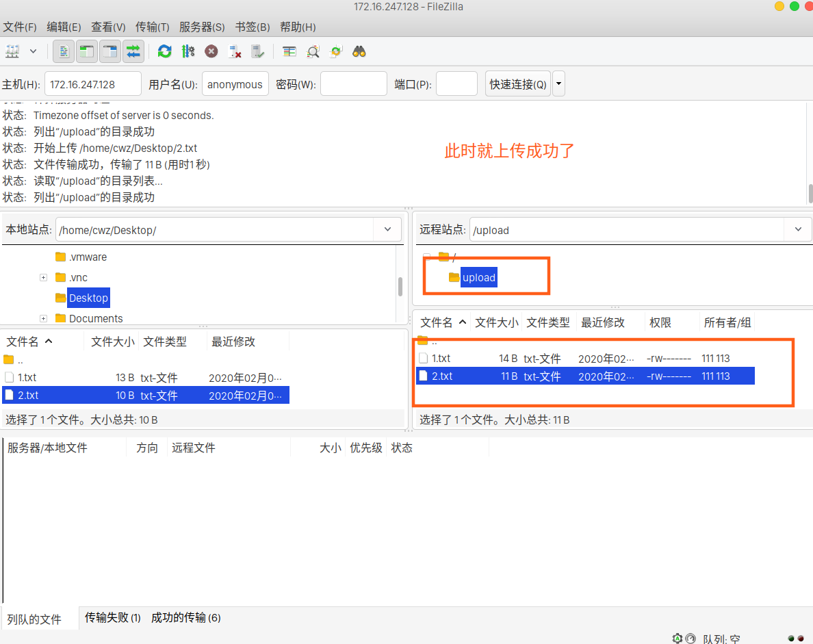Click the message log scrollbar thumb
This screenshot has width=813, height=644.
pyautogui.click(x=810, y=193)
